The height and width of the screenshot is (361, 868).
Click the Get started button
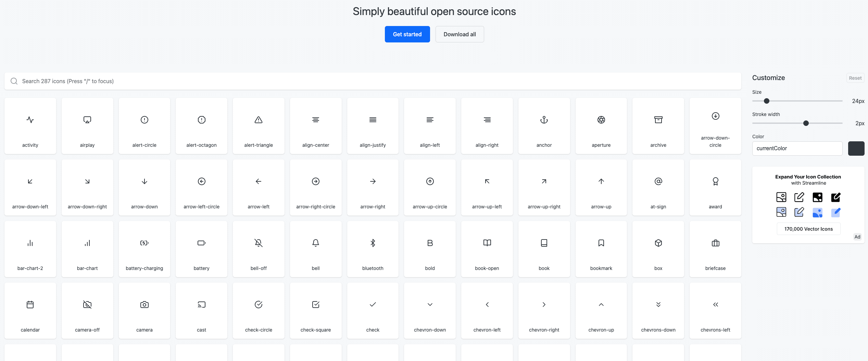[x=407, y=34]
